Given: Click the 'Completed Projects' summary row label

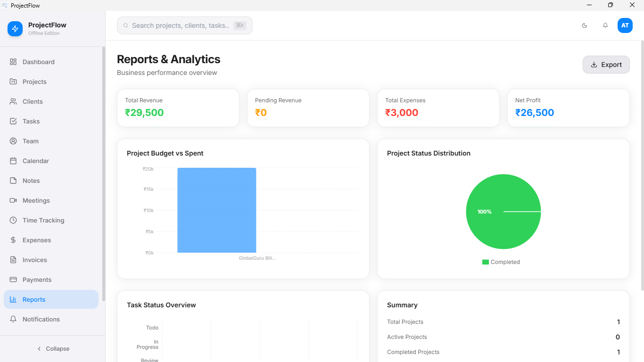Looking at the screenshot, I should pyautogui.click(x=413, y=352).
